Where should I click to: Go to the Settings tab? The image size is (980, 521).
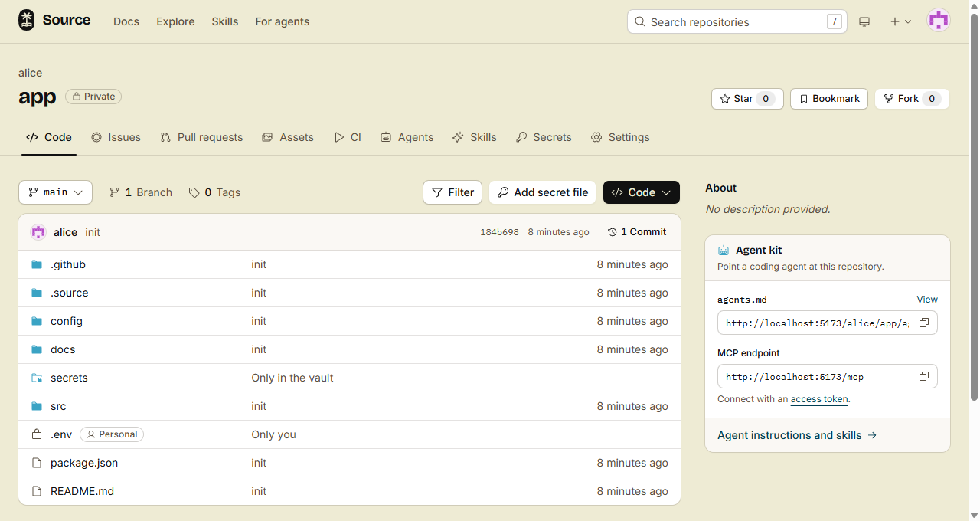coord(620,137)
